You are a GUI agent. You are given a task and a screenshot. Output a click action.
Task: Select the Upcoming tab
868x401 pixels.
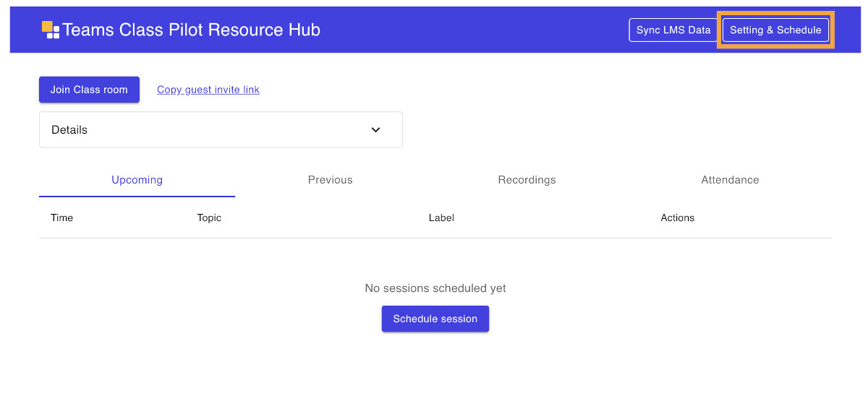click(x=137, y=180)
